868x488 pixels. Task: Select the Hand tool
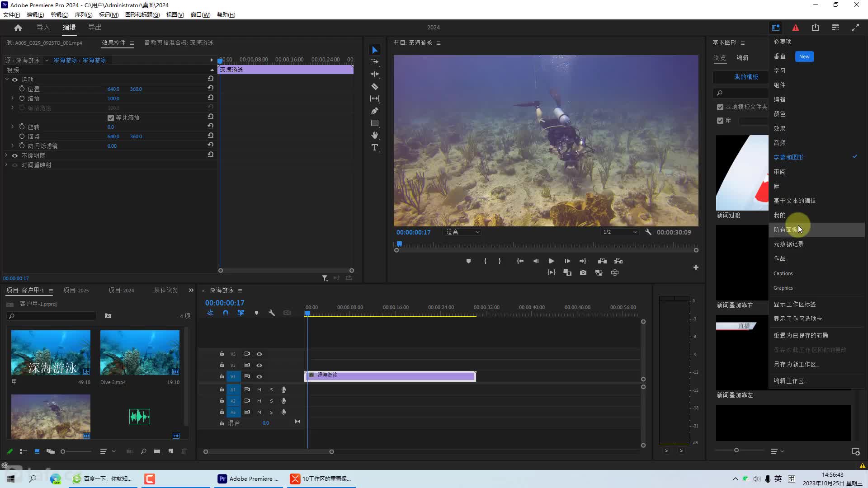tap(374, 135)
